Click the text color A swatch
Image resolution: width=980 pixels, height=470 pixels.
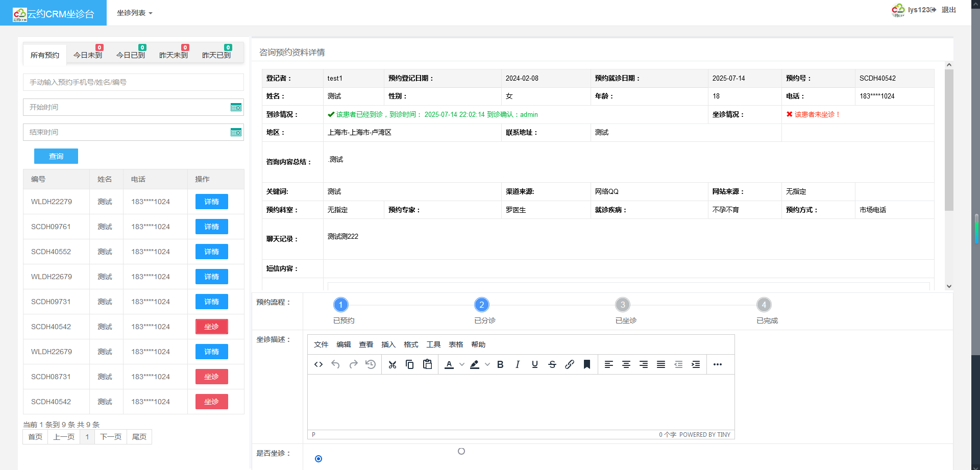[x=449, y=364]
